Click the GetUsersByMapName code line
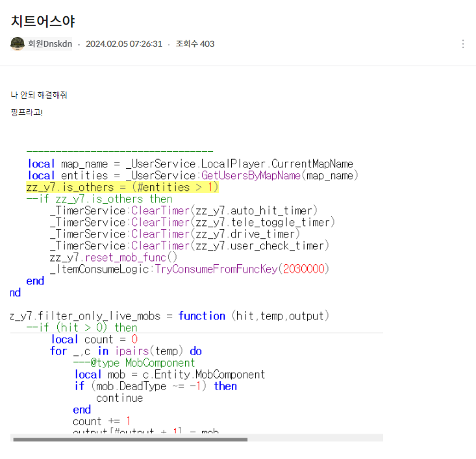The width and height of the screenshot is (476, 459). 193,175
